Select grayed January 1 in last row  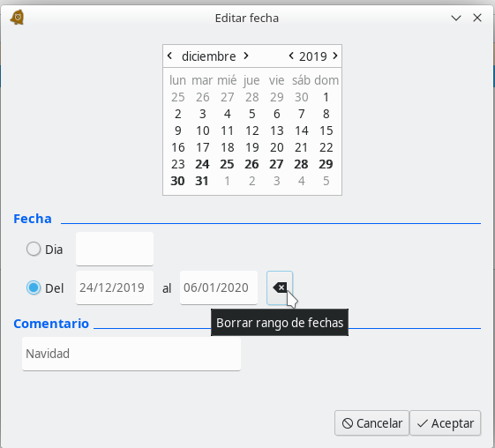coord(227,181)
